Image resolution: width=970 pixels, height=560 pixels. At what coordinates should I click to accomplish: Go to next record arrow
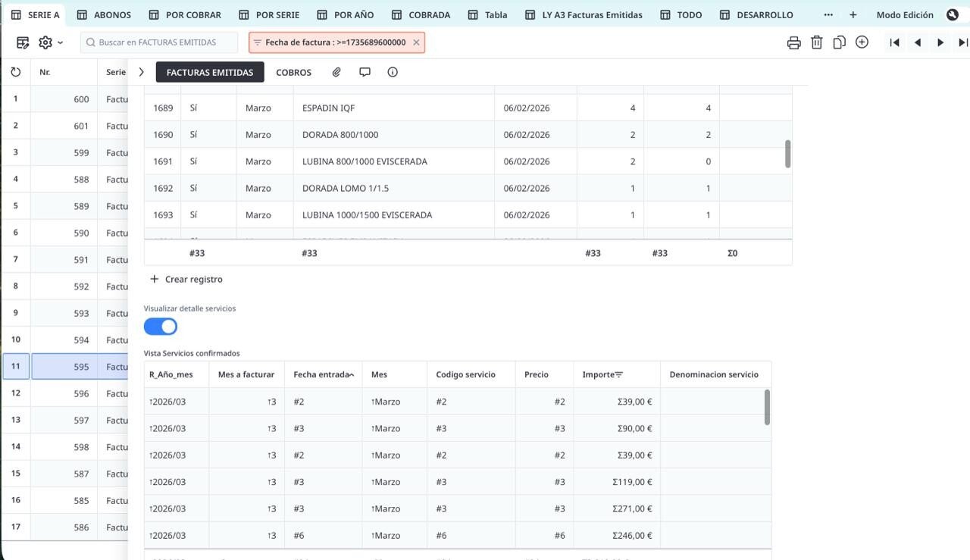tap(940, 42)
